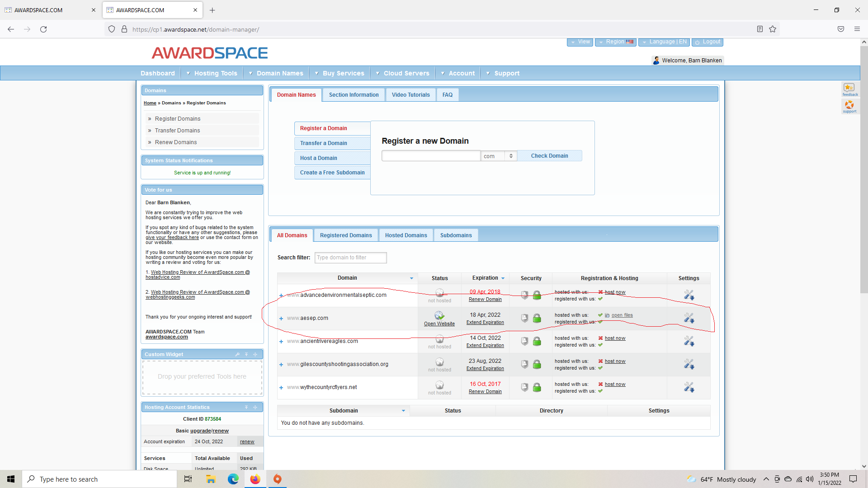
Task: Click the wrench icon on Custom Widget panel
Action: tap(237, 354)
